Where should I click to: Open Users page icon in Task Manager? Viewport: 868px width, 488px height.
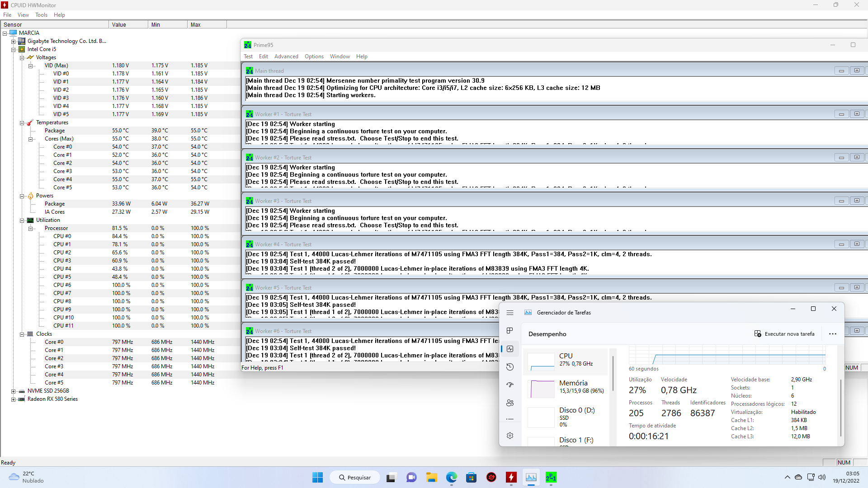[510, 403]
